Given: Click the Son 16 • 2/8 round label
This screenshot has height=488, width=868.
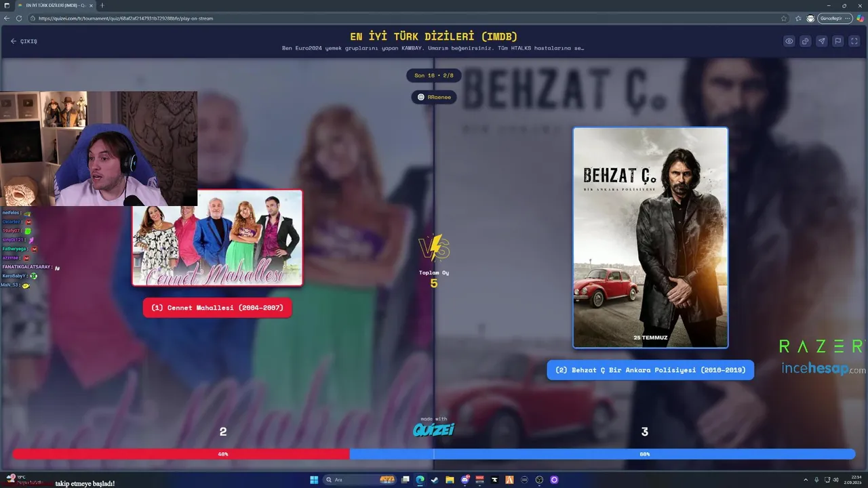Looking at the screenshot, I should click(434, 75).
